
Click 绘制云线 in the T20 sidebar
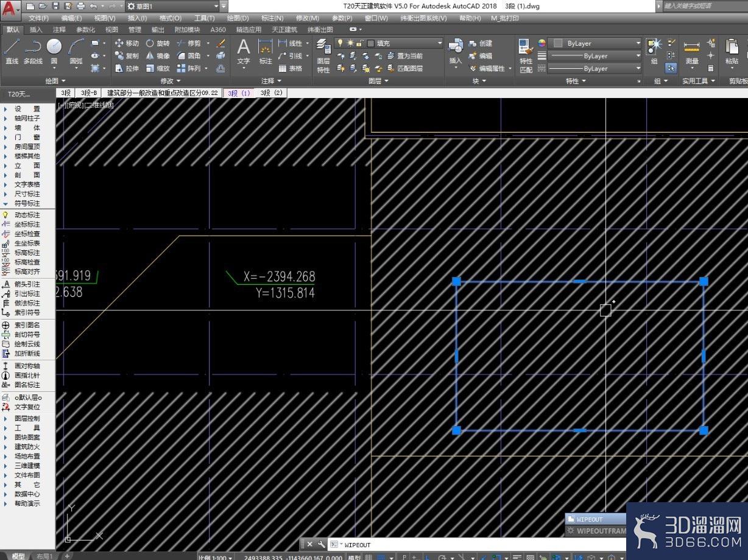click(x=27, y=344)
